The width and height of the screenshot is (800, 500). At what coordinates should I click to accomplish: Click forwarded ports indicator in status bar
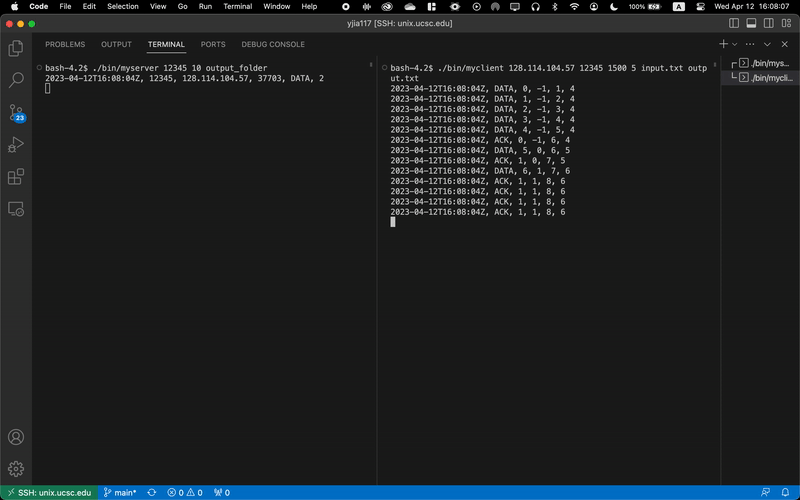222,493
